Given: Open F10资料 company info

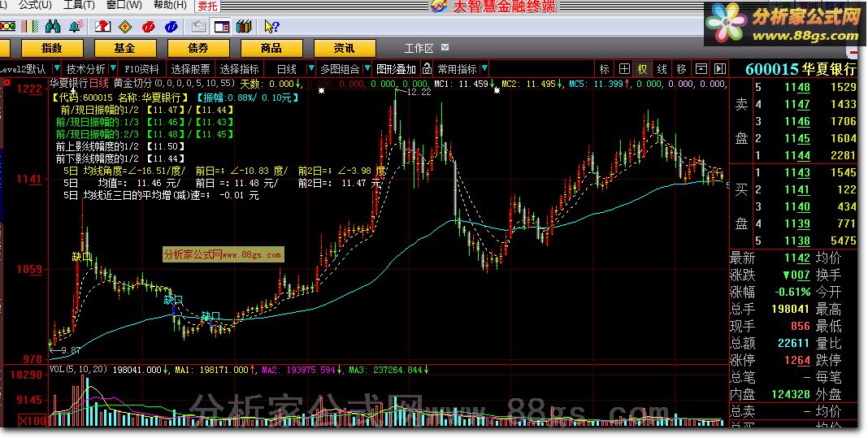Looking at the screenshot, I should (141, 69).
